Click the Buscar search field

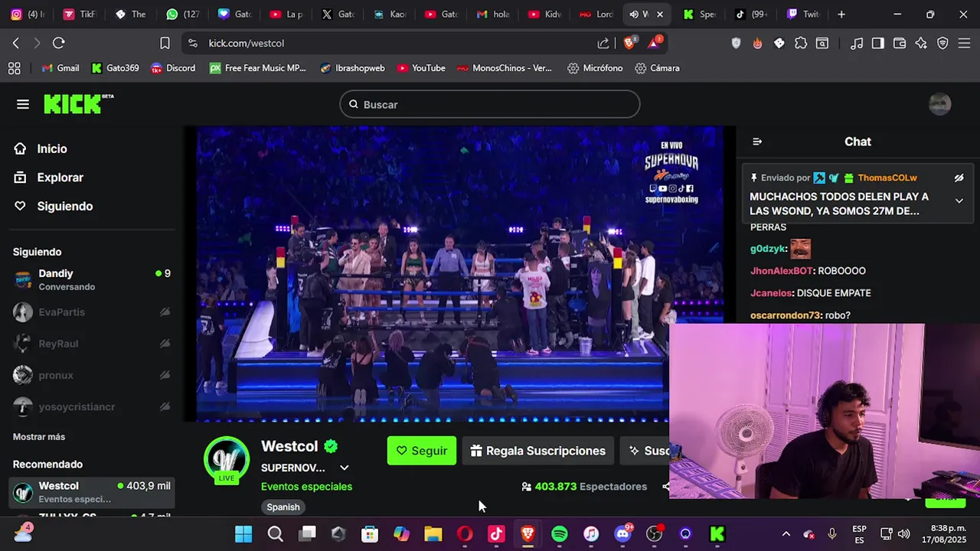pos(490,104)
